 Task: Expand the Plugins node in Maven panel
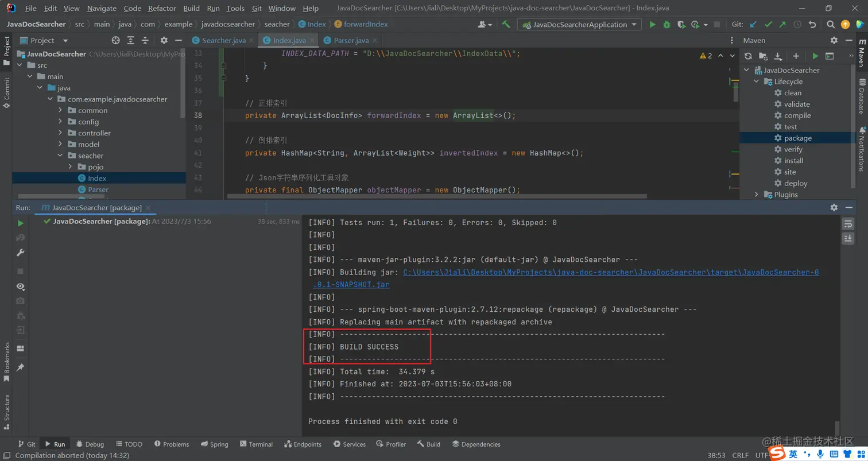(x=757, y=195)
